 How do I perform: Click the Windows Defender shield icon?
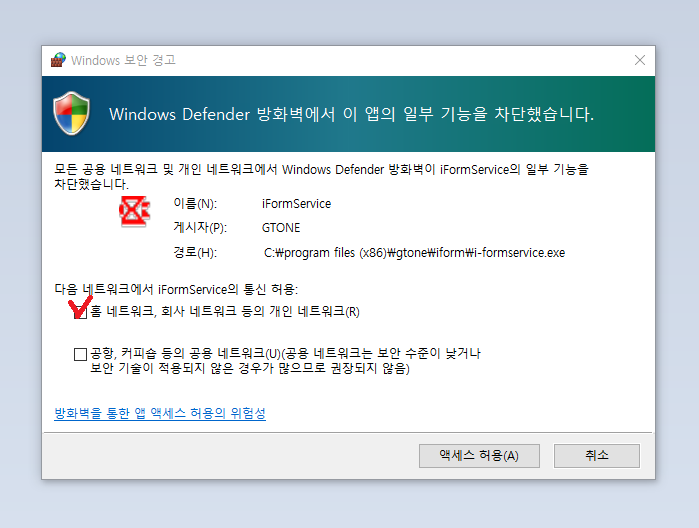click(x=71, y=113)
